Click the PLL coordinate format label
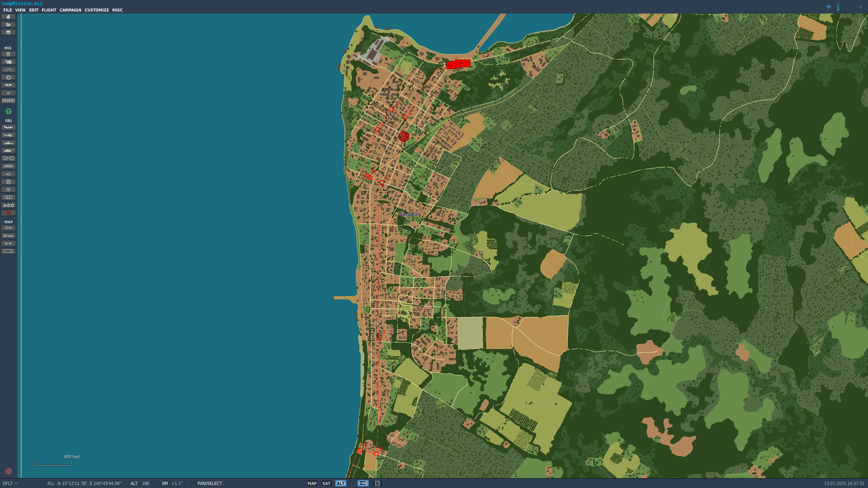The width and height of the screenshot is (868, 488). coord(51,484)
